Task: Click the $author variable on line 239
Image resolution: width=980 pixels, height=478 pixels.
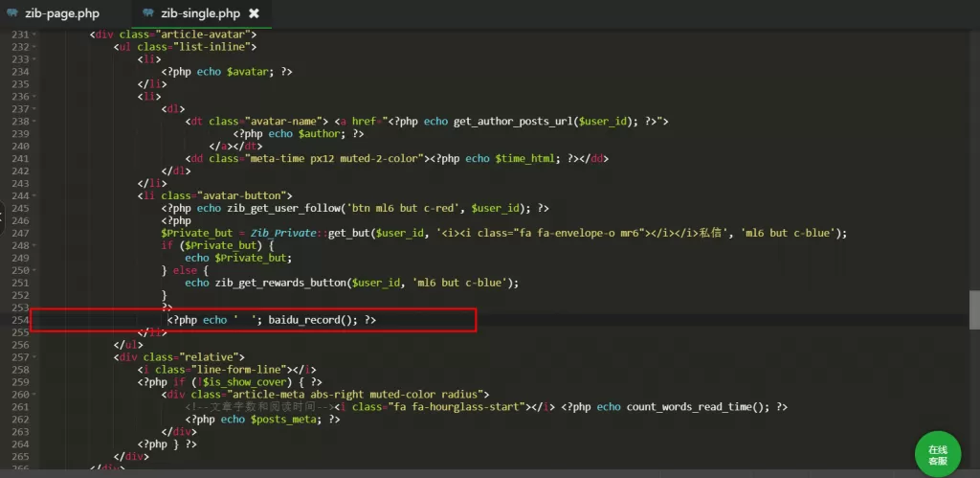Action: coord(320,134)
